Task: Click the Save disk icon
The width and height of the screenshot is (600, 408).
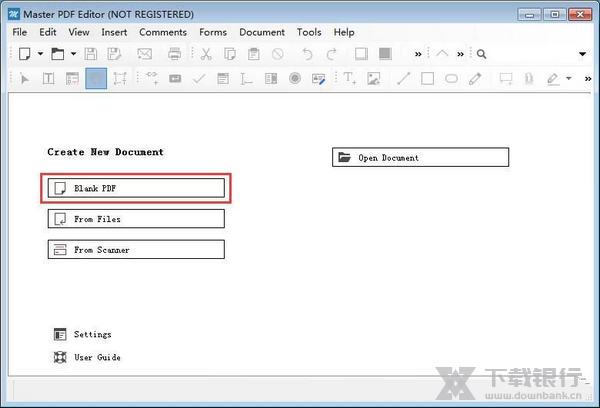Action: tap(90, 54)
